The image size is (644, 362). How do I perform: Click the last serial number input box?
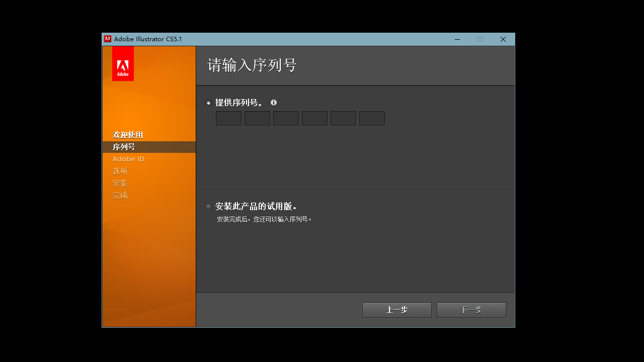coord(372,118)
